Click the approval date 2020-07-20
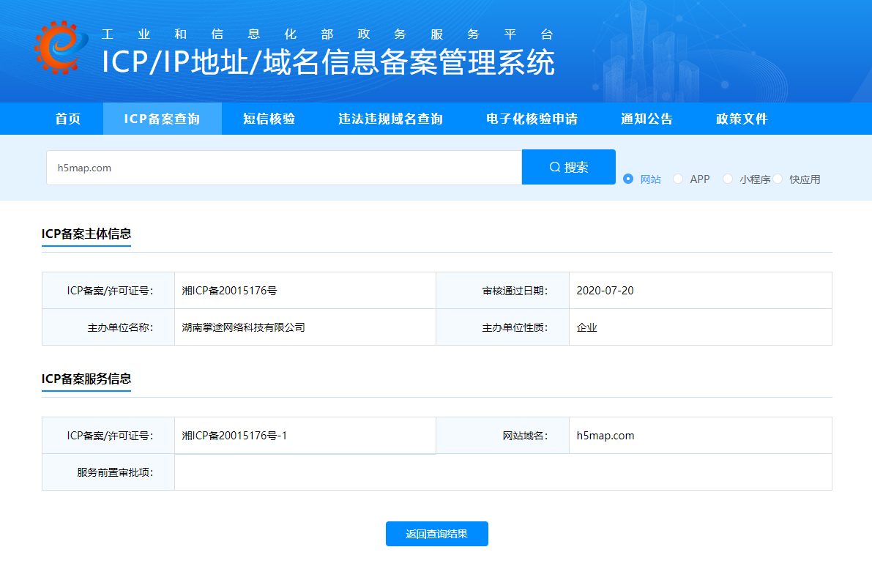Image resolution: width=872 pixels, height=588 pixels. (605, 291)
